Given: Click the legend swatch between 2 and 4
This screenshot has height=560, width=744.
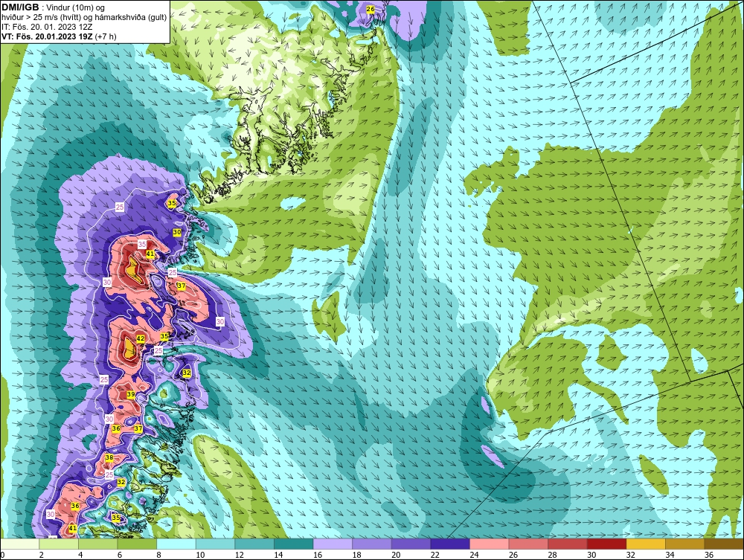Looking at the screenshot, I should pyautogui.click(x=59, y=544).
